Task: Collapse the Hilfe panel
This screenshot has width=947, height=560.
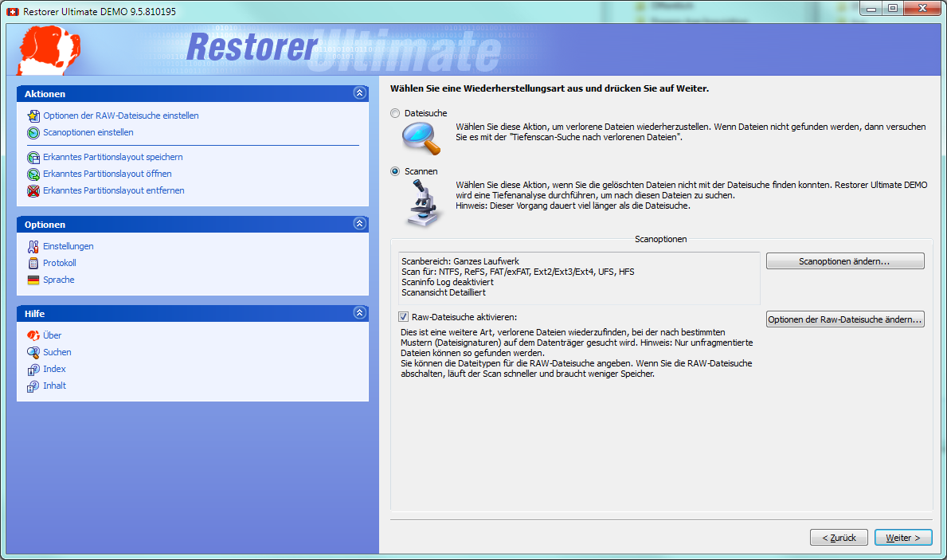Action: [x=359, y=313]
